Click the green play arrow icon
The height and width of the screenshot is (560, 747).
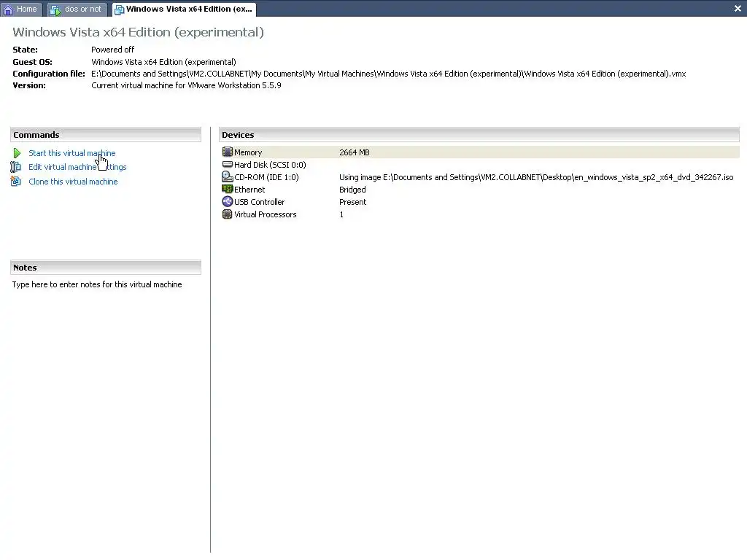click(x=17, y=153)
